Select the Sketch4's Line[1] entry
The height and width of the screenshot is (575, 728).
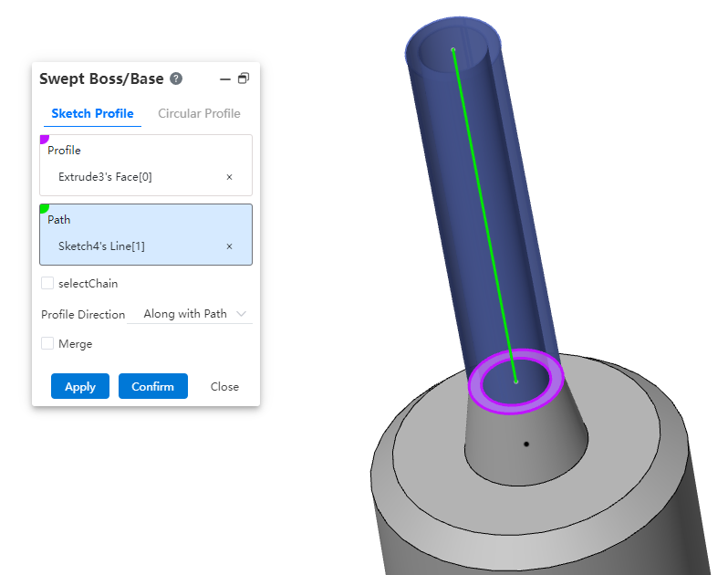pyautogui.click(x=101, y=246)
